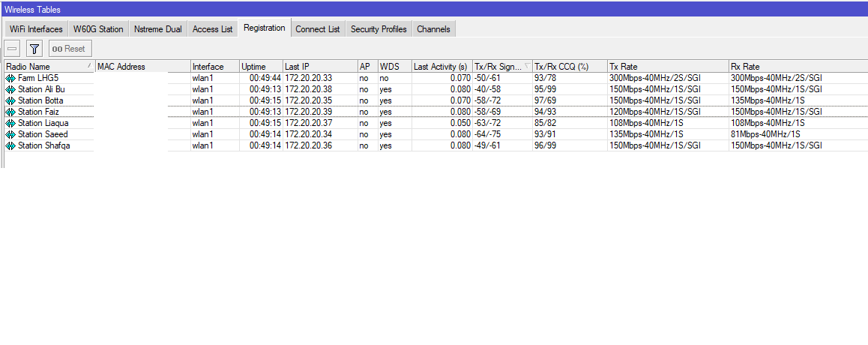
Task: Switch to the Nstreme Dual tab
Action: coord(157,29)
